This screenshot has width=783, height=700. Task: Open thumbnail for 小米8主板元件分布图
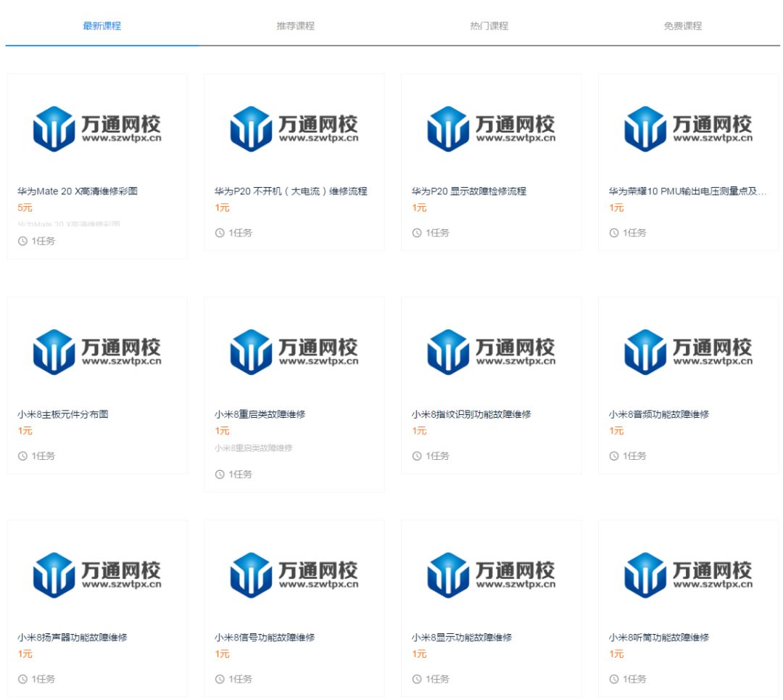(x=97, y=352)
